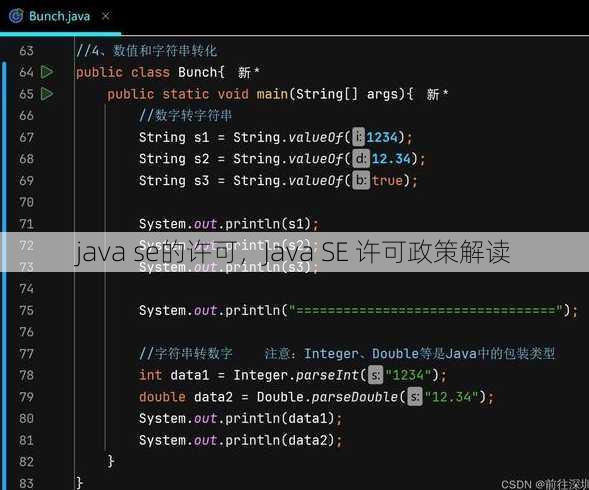Click the 'int' keyword on line 78
This screenshot has height=490, width=589.
point(150,375)
